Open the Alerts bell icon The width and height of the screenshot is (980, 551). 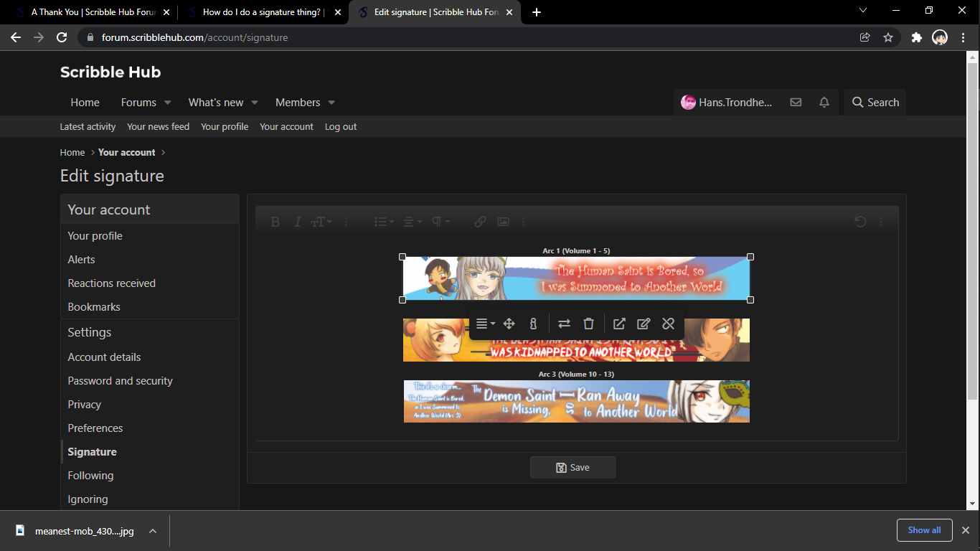pos(824,103)
